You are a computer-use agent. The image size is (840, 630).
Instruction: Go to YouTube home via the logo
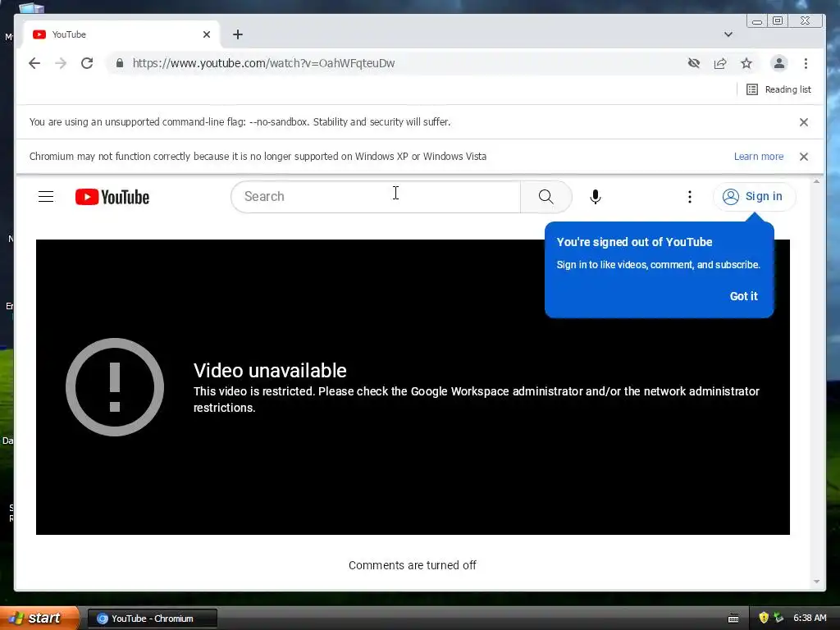coord(112,197)
